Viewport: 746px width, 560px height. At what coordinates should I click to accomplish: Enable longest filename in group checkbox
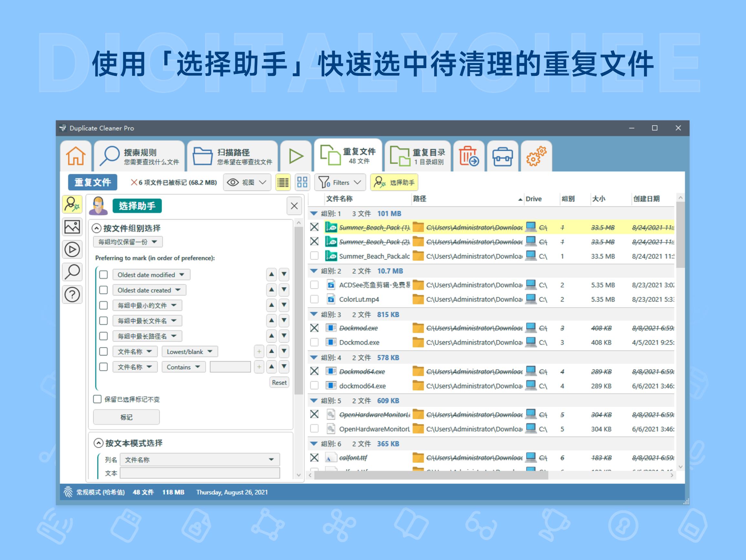coord(104,320)
